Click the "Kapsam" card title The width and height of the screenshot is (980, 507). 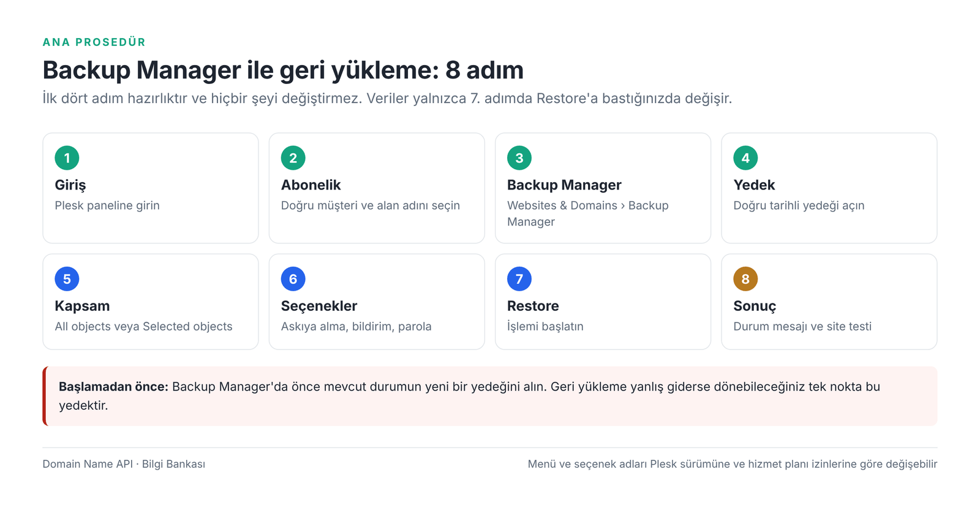tap(82, 306)
